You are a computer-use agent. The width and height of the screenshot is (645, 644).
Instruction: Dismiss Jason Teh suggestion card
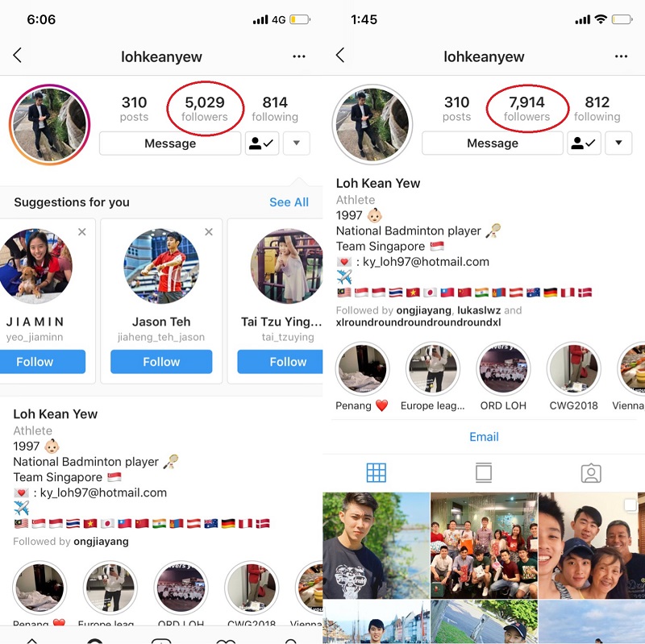pos(209,232)
